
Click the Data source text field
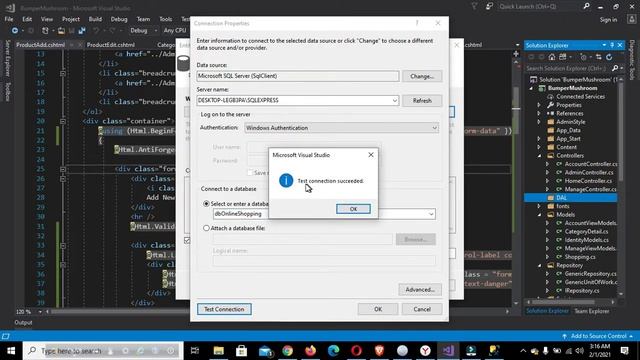coord(298,76)
